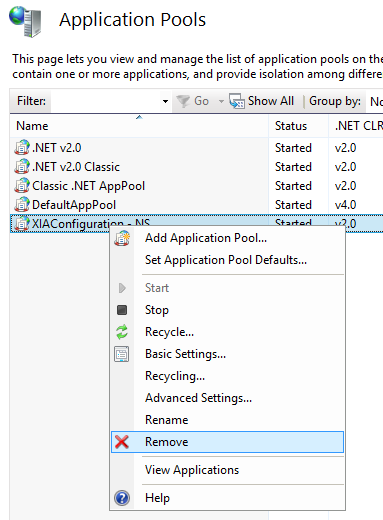Viewport: 383px width, 520px height.
Task: Click the Add Application Pool icon
Action: [122, 238]
